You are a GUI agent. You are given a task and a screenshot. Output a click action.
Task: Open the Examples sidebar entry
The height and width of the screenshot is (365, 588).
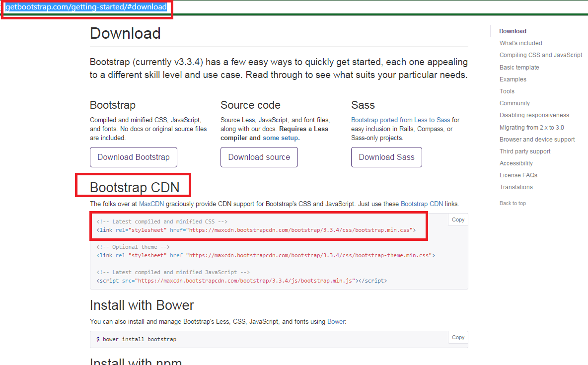[513, 79]
